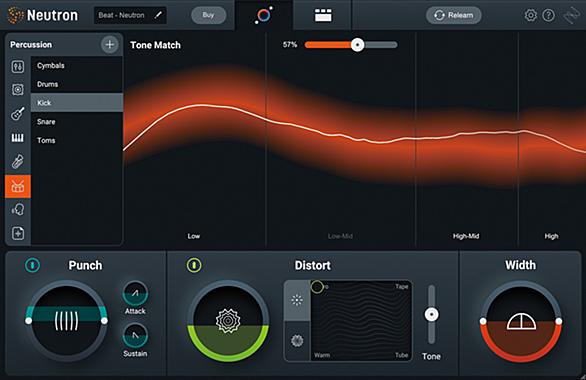
Task: Edit the preset name with the pencil icon
Action: (158, 15)
